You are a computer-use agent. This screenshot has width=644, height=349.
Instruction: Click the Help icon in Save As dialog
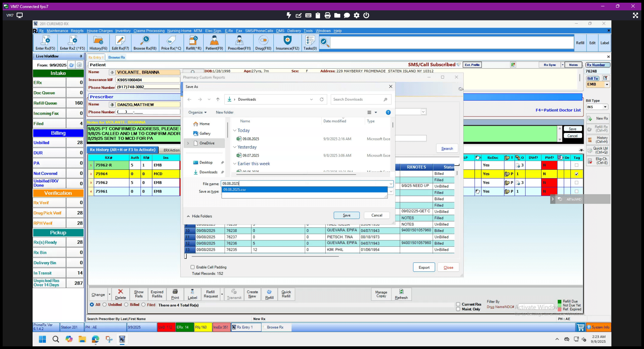[388, 113]
